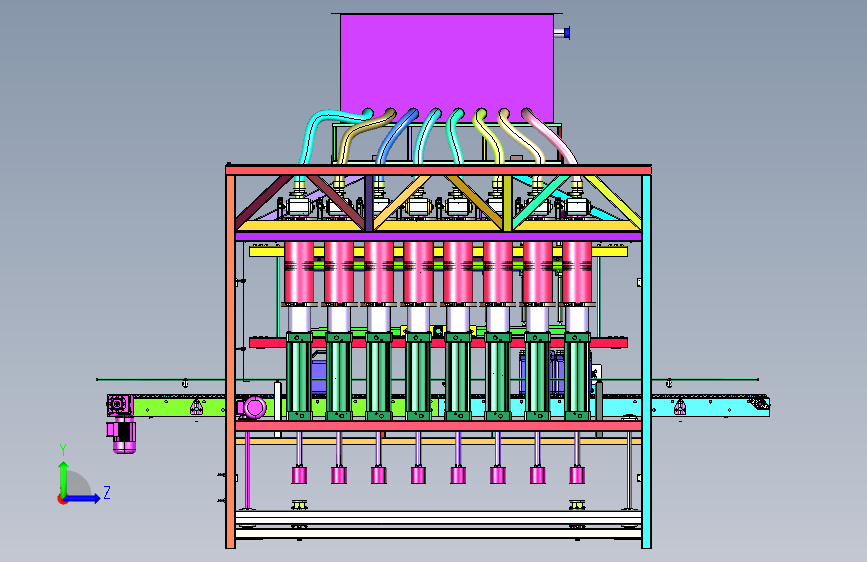Pick the orange left vertical frame post
The height and width of the screenshot is (562, 867).
(x=231, y=361)
